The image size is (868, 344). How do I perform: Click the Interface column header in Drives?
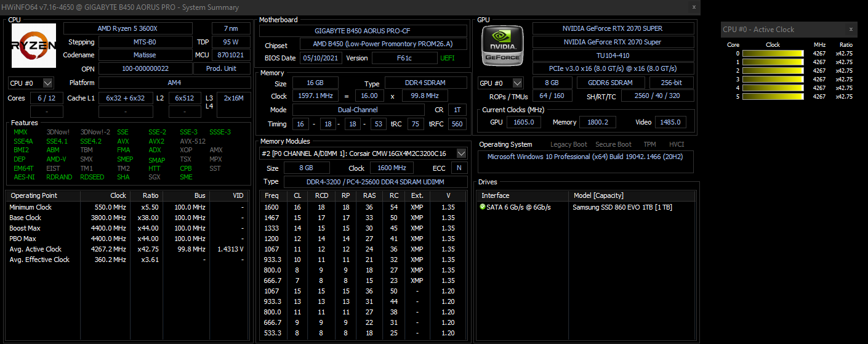pyautogui.click(x=523, y=195)
